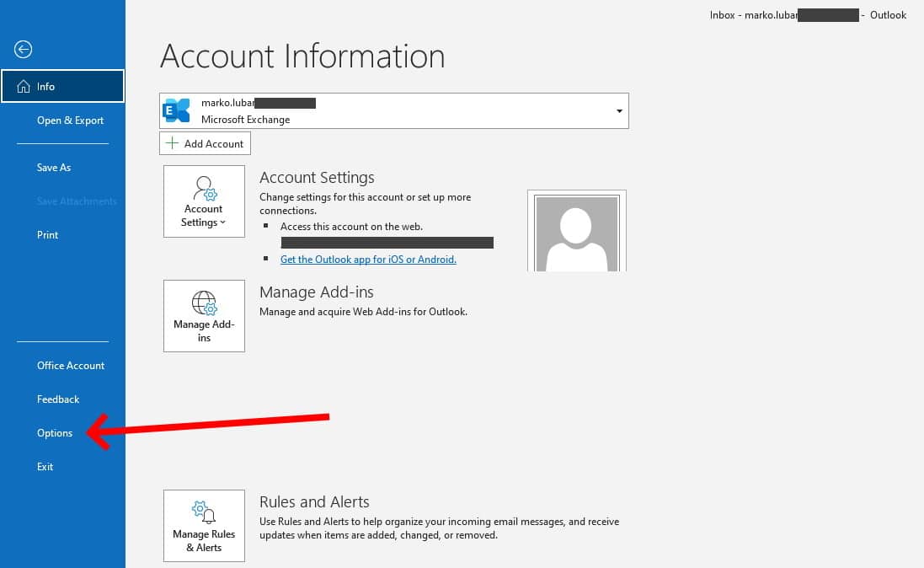Open the Print section
The width and height of the screenshot is (924, 568).
(47, 234)
